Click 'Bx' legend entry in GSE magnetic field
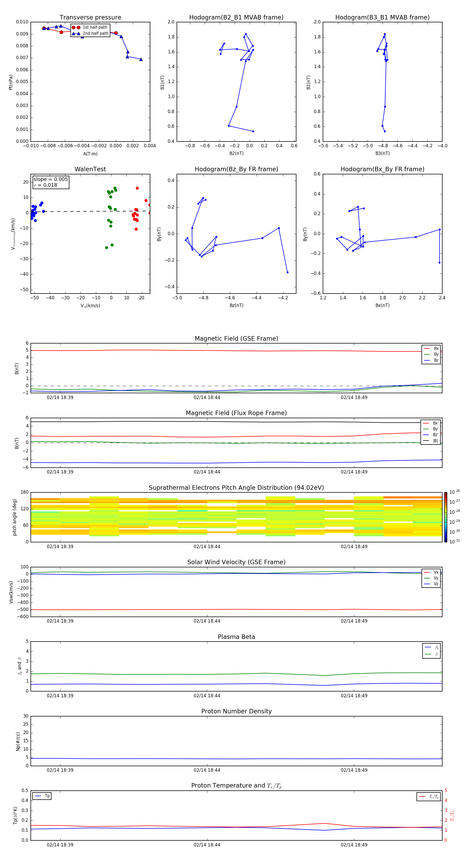The image size is (473, 868). pyautogui.click(x=431, y=349)
